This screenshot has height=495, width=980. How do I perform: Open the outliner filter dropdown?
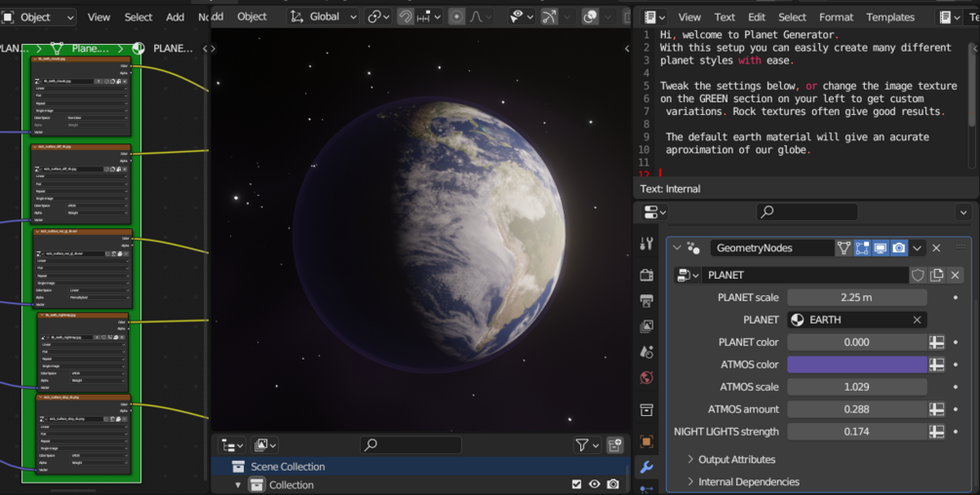pyautogui.click(x=587, y=445)
